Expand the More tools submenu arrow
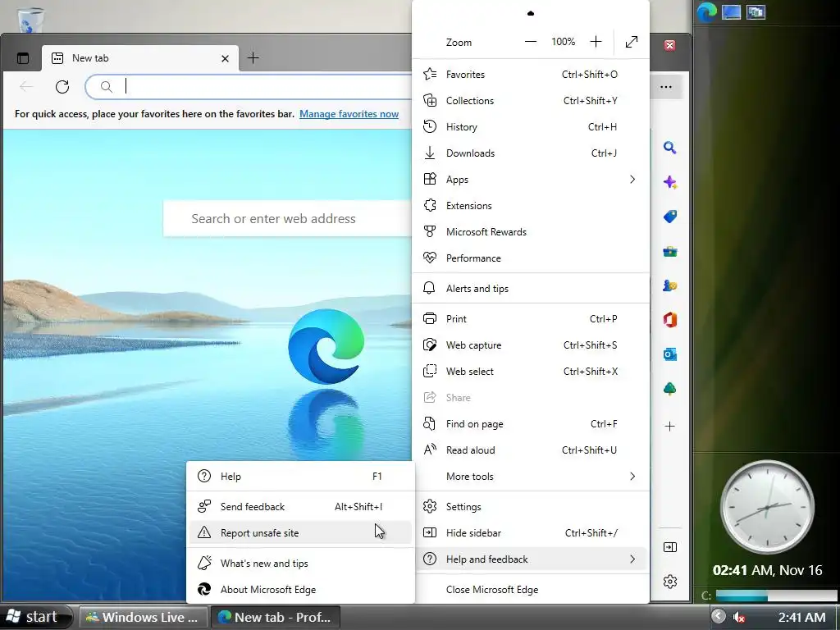This screenshot has height=630, width=840. [632, 477]
